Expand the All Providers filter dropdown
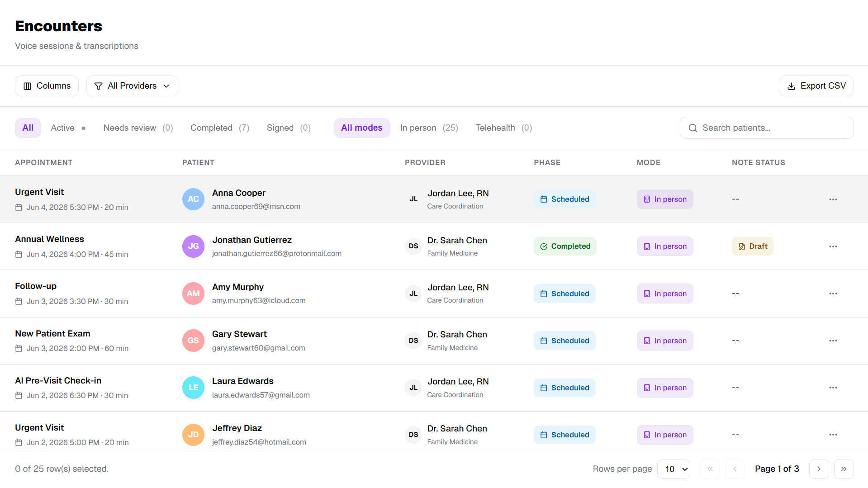 pos(132,86)
